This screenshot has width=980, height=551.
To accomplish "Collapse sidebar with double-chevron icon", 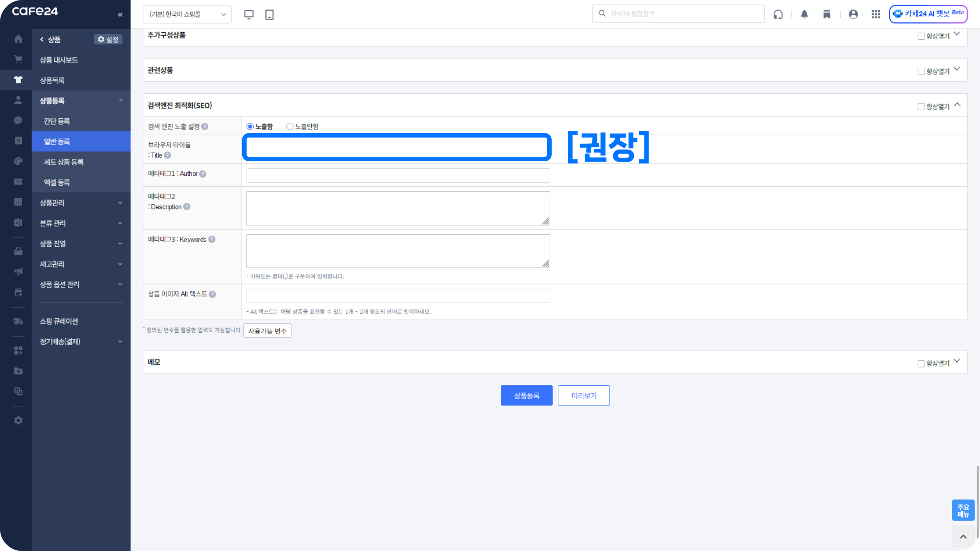I will pos(120,15).
